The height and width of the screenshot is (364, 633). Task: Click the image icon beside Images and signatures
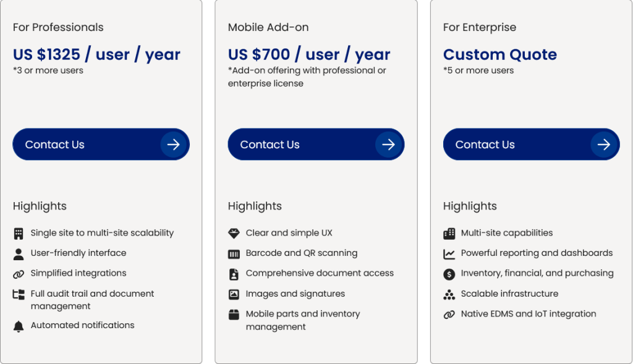[x=234, y=294]
